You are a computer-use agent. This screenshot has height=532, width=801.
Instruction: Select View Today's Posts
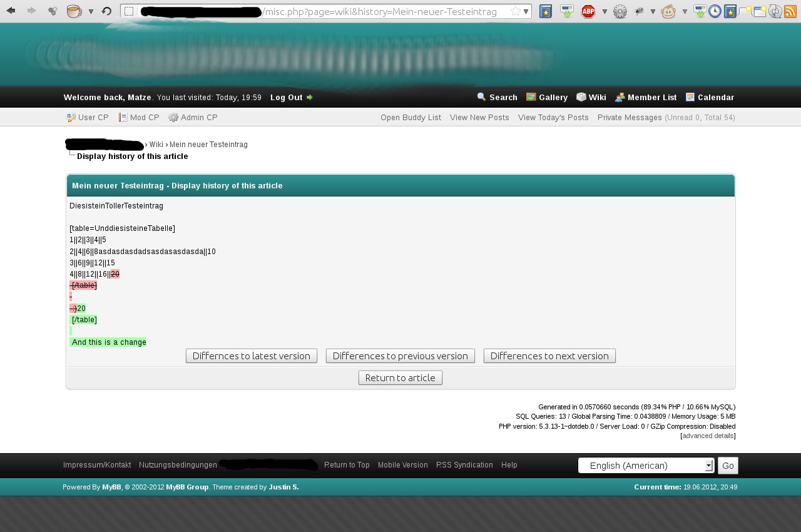553,118
